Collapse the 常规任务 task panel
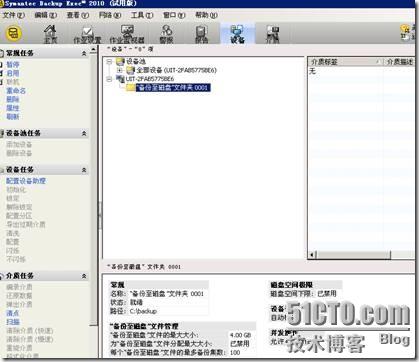 84,53
